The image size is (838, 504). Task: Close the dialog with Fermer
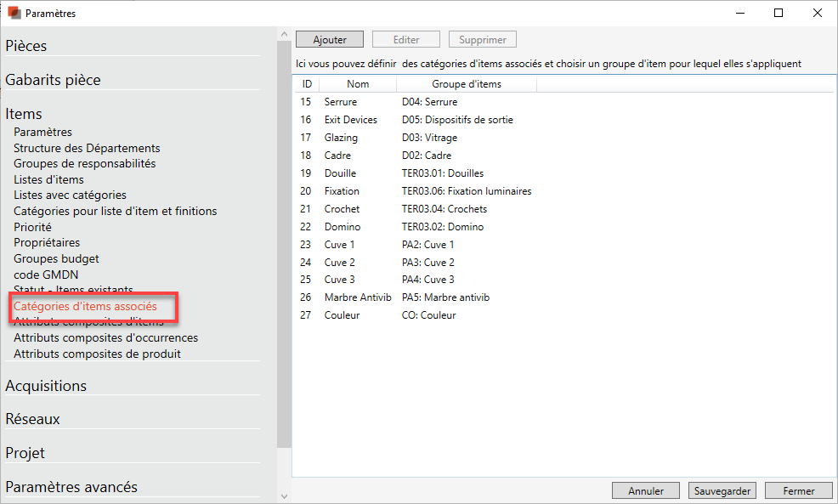(x=798, y=490)
